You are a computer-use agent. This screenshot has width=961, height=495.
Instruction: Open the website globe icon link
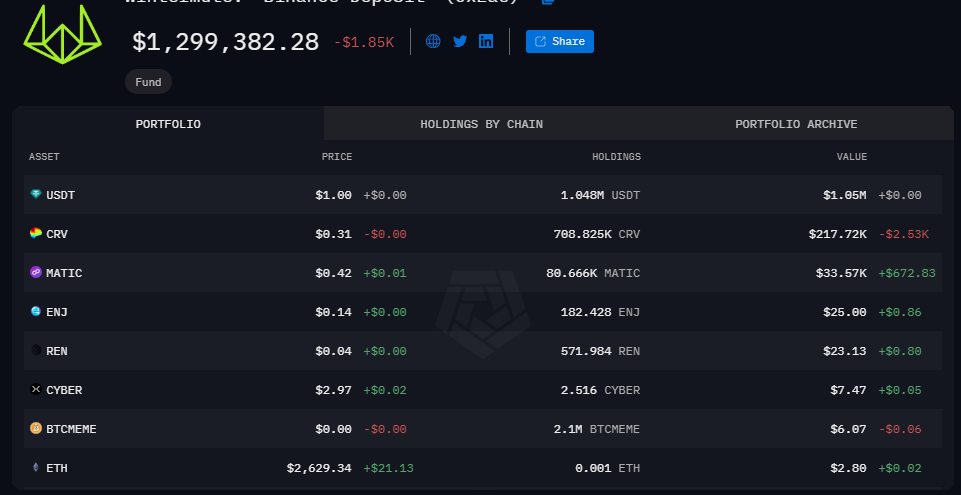pyautogui.click(x=433, y=41)
